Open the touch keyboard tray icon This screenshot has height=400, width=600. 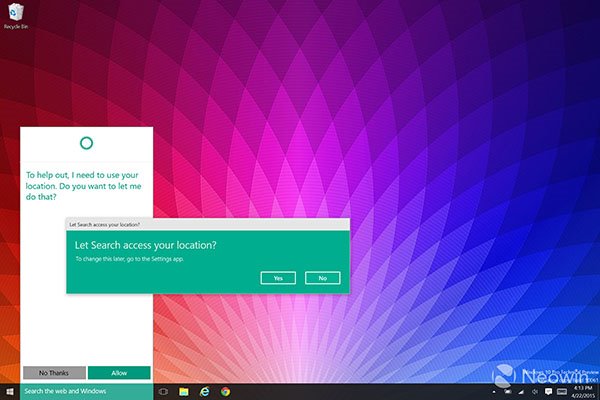click(562, 392)
